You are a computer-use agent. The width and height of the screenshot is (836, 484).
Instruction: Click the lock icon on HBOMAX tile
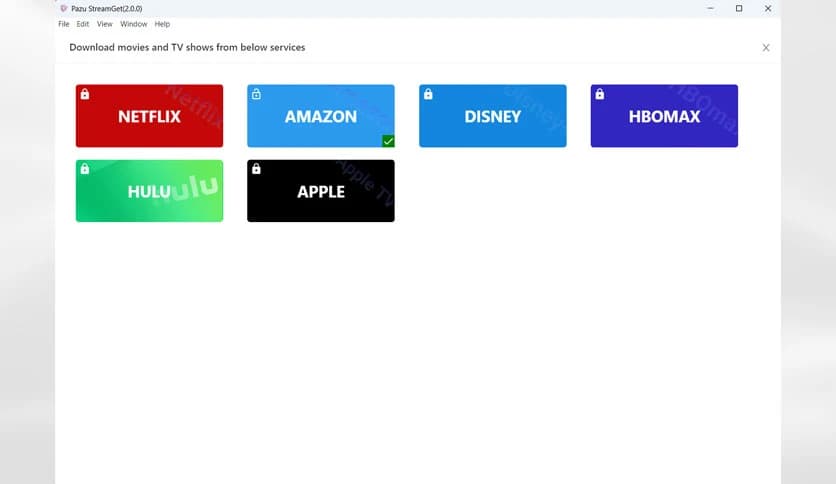(x=600, y=94)
